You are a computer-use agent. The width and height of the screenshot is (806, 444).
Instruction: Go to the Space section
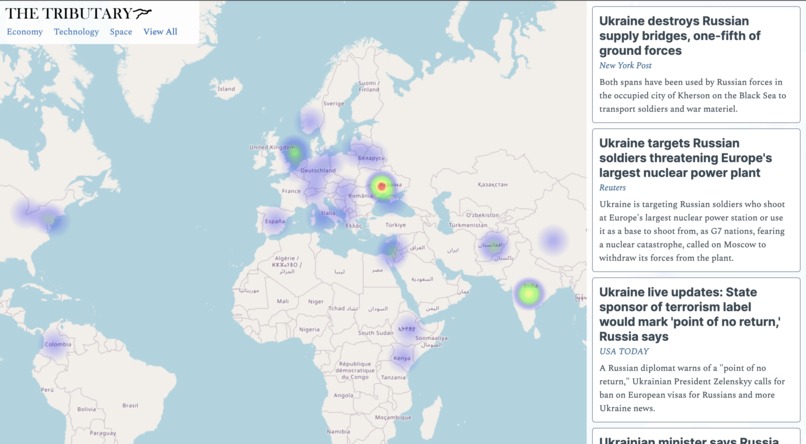[121, 32]
